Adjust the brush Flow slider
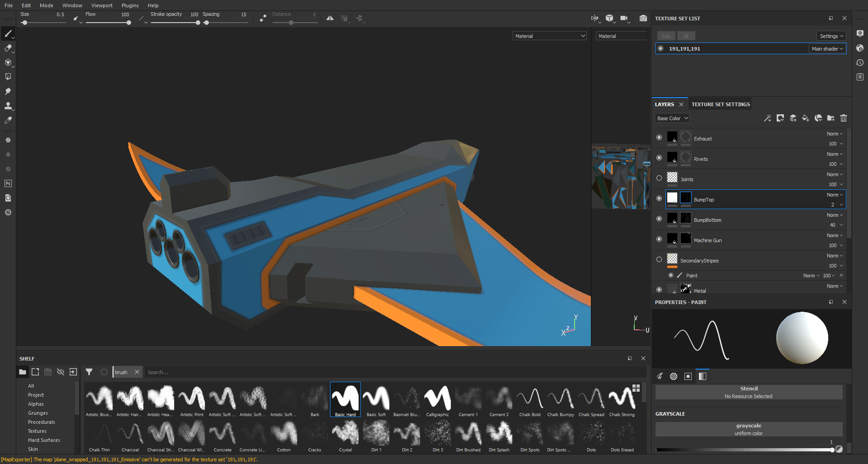Viewport: 868px width, 464px height. tap(108, 23)
